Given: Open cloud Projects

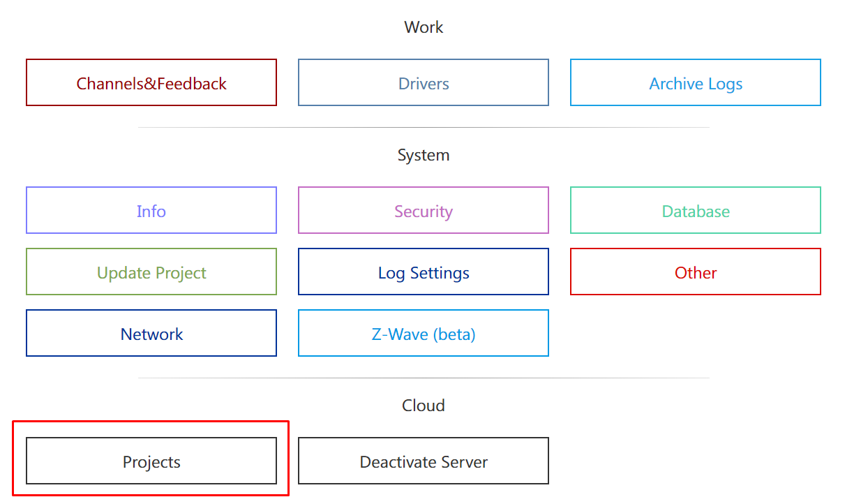Looking at the screenshot, I should 151,461.
